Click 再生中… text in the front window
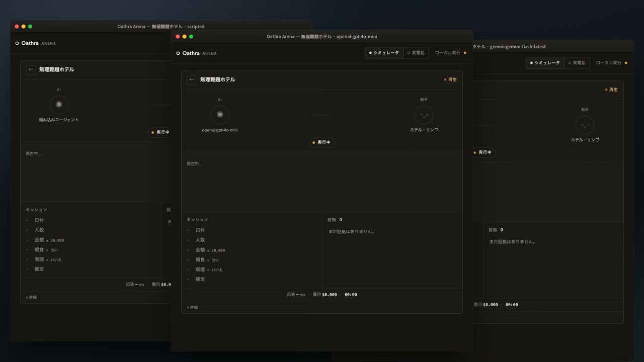The image size is (644, 362). [195, 164]
